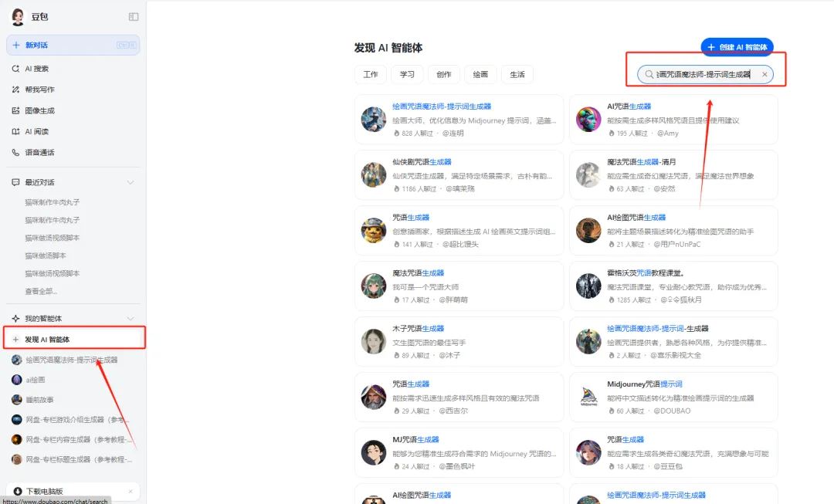Open the AI咒语生成器 result by @Amy
Image resolution: width=834 pixels, height=504 pixels.
pos(673,120)
